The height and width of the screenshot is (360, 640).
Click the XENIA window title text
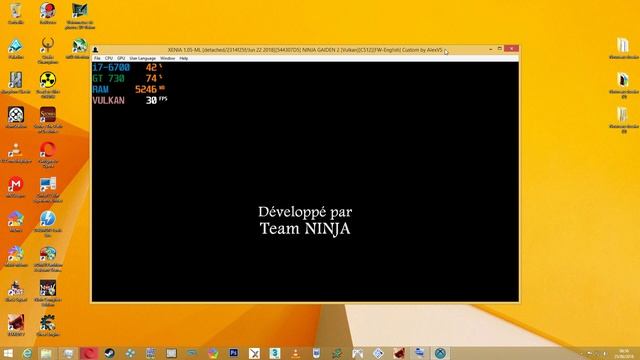(305, 50)
